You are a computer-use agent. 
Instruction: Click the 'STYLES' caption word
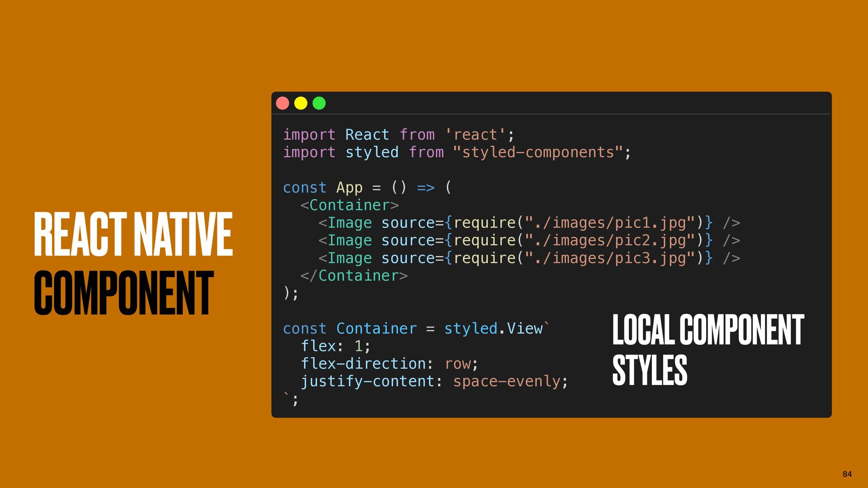click(x=650, y=370)
